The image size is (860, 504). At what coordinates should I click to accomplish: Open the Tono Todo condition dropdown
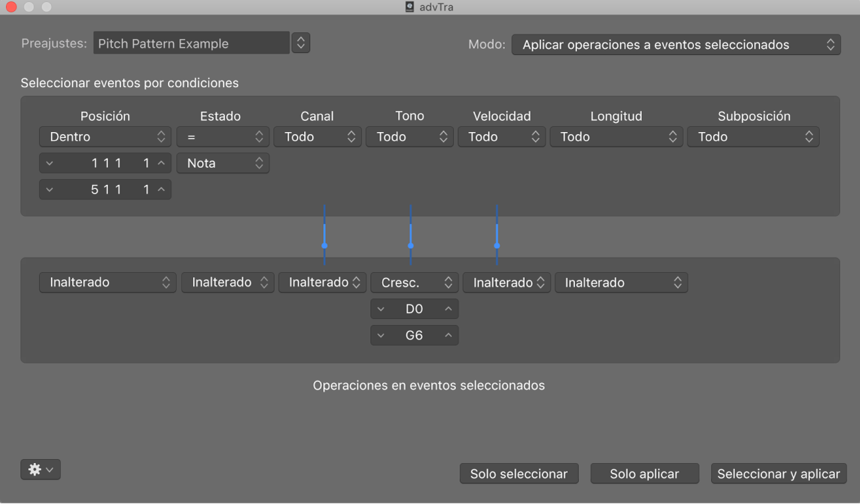410,137
